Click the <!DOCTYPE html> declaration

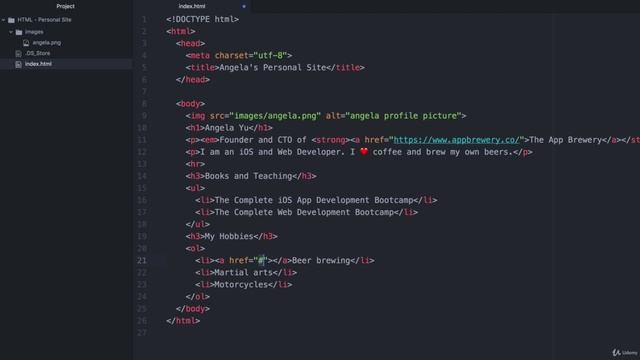202,20
